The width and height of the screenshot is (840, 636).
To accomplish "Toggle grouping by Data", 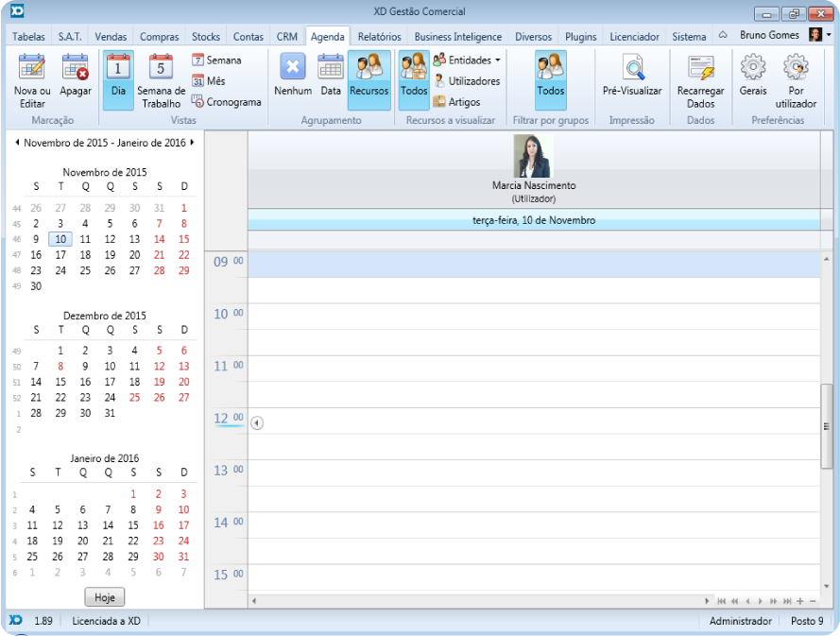I will coord(331,68).
